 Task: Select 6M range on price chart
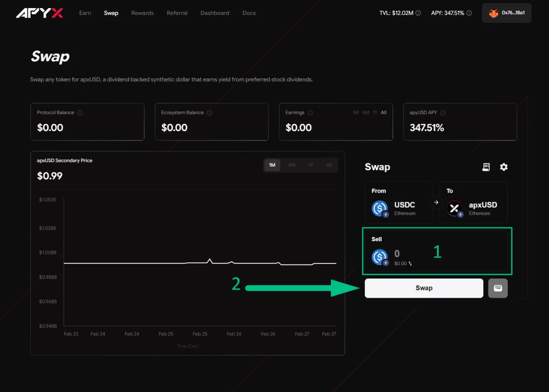[292, 165]
